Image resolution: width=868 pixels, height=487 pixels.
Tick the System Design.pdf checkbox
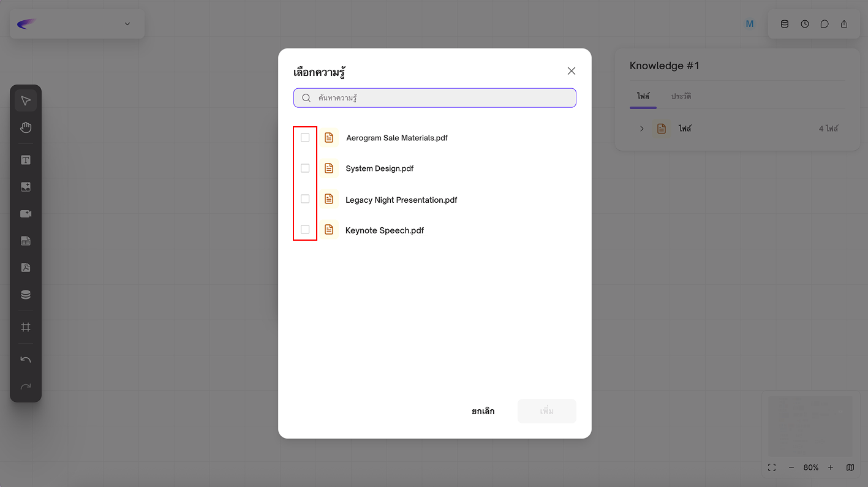(x=305, y=168)
